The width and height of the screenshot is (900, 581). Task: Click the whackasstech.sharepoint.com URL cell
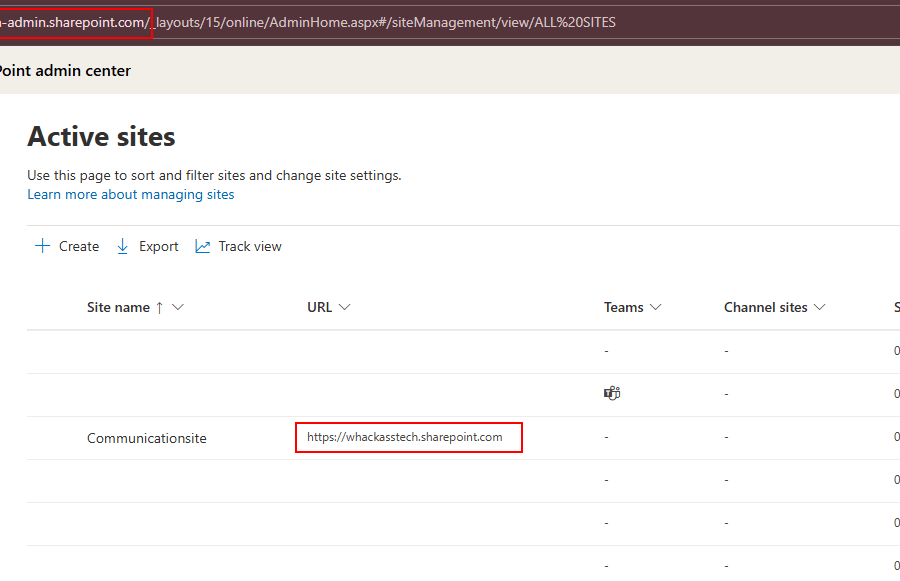tap(405, 437)
